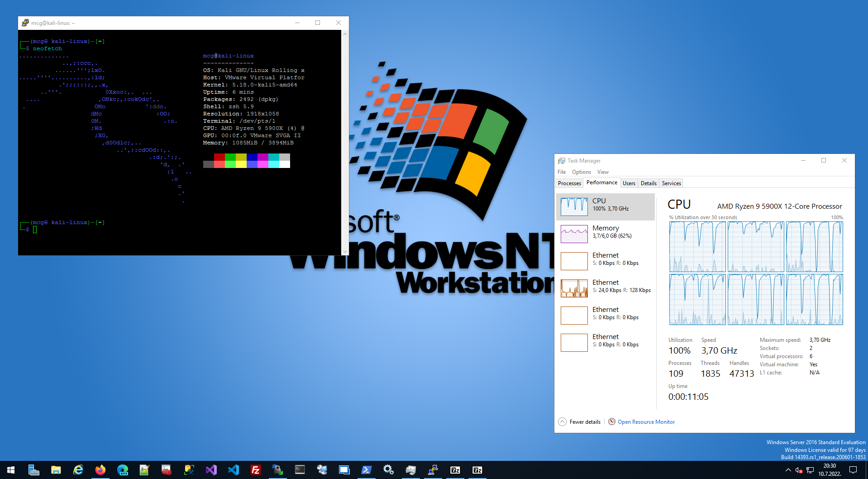The image size is (868, 479).
Task: Select Memory in the performance sidebar
Action: tap(606, 234)
